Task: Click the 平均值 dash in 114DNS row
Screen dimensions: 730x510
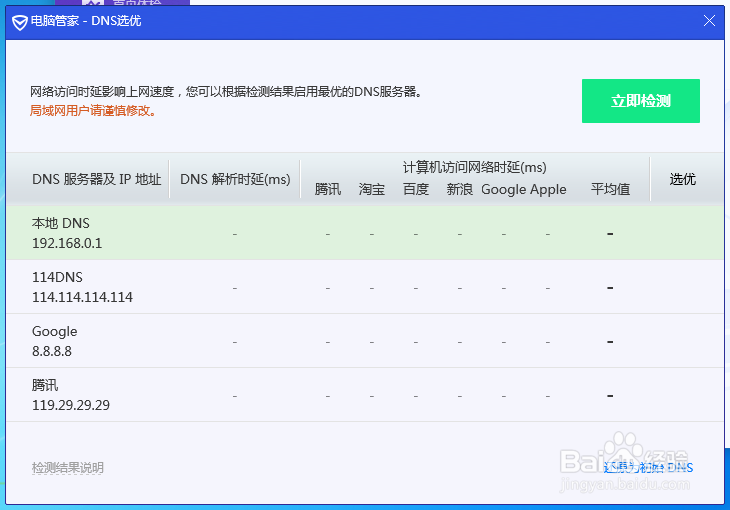Action: pyautogui.click(x=610, y=288)
